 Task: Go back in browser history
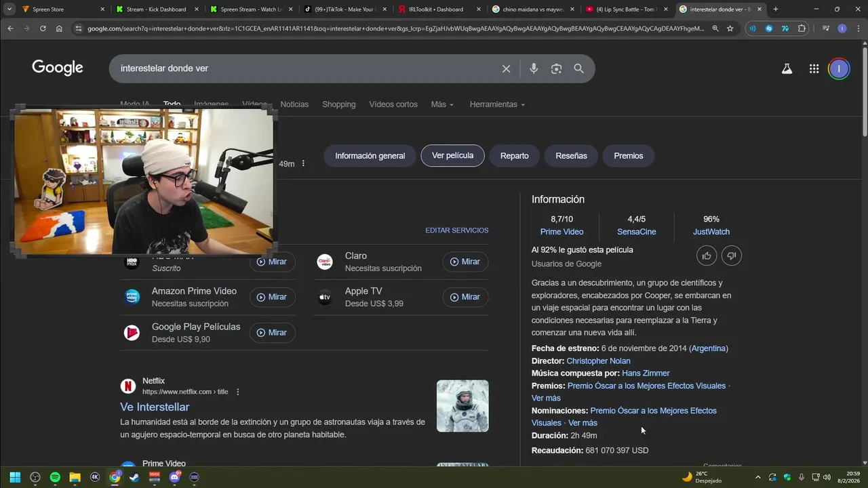pyautogui.click(x=10, y=28)
